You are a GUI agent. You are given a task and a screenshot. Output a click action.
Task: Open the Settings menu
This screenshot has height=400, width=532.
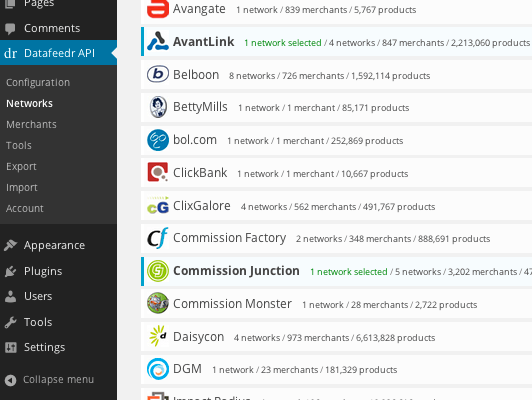[x=58, y=347]
